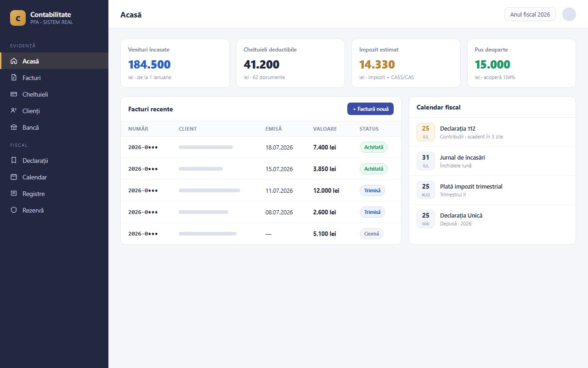The height and width of the screenshot is (368, 588).
Task: Go to Cheltuieli in sidebar
Action: pyautogui.click(x=54, y=94)
